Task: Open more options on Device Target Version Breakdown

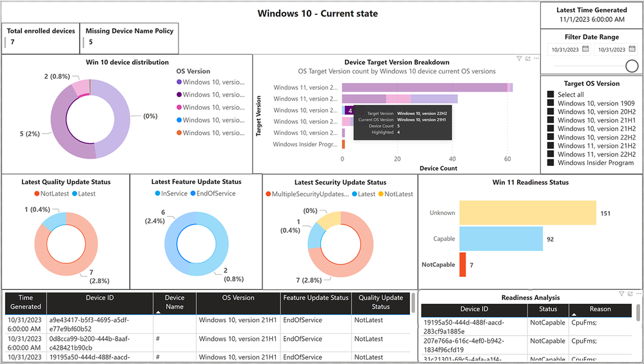Action: [x=536, y=59]
